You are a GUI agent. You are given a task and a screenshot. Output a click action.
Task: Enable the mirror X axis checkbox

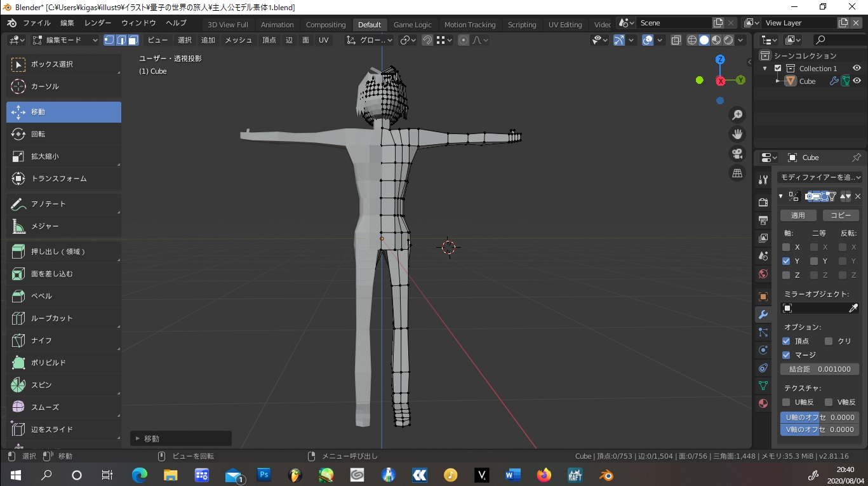point(786,247)
